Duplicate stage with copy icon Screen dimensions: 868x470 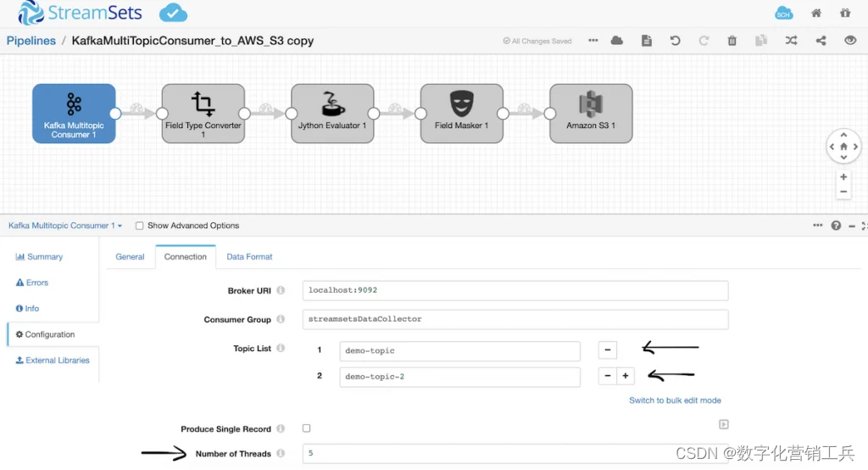761,41
